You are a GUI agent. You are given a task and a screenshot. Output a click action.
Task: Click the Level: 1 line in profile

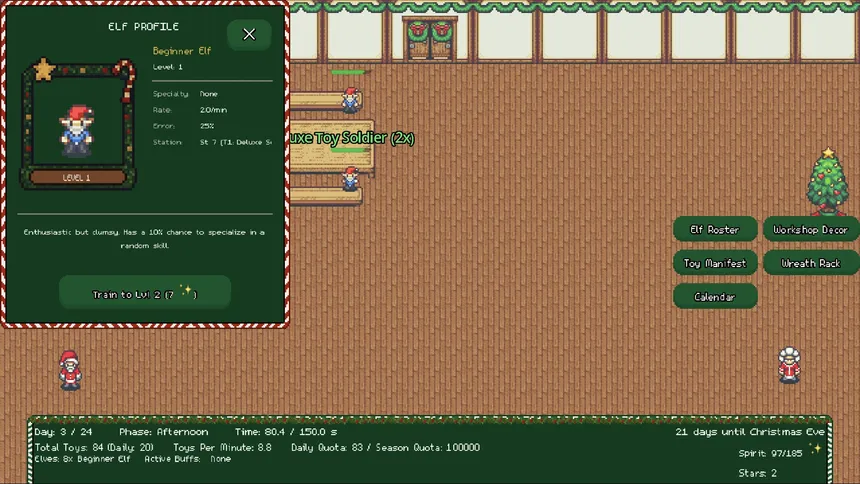[168, 67]
